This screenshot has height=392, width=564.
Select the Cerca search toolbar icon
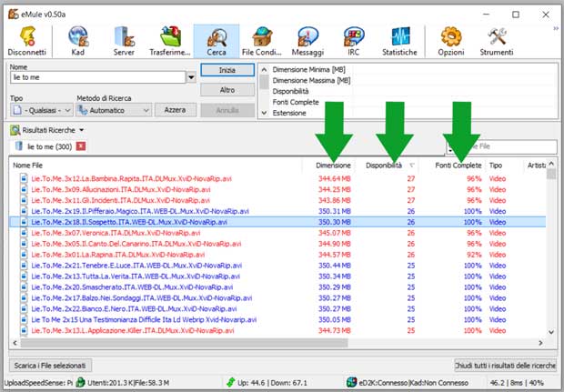point(217,41)
